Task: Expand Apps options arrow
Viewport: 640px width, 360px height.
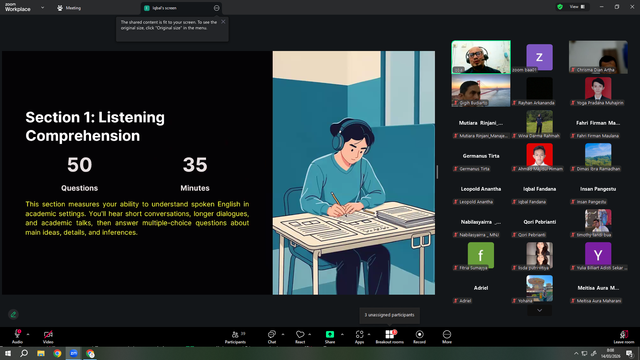Action: (x=369, y=334)
